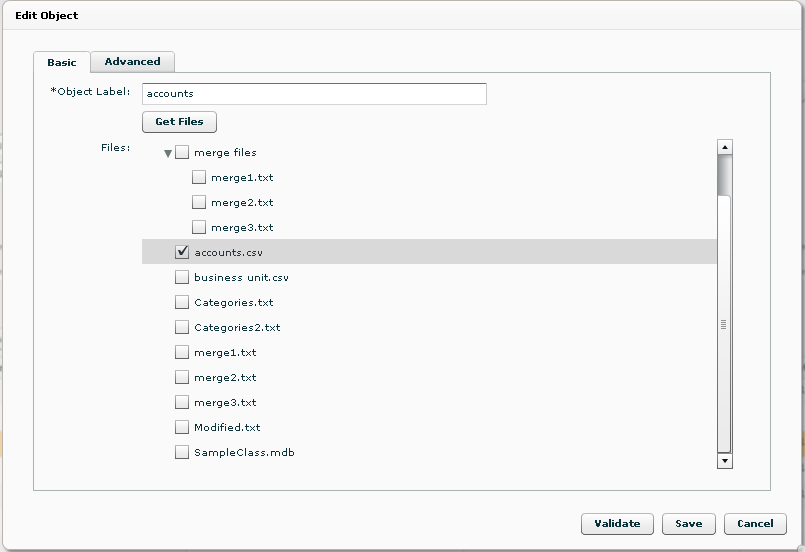Cancel the Edit Object dialog
This screenshot has width=805, height=552.
[x=755, y=524]
